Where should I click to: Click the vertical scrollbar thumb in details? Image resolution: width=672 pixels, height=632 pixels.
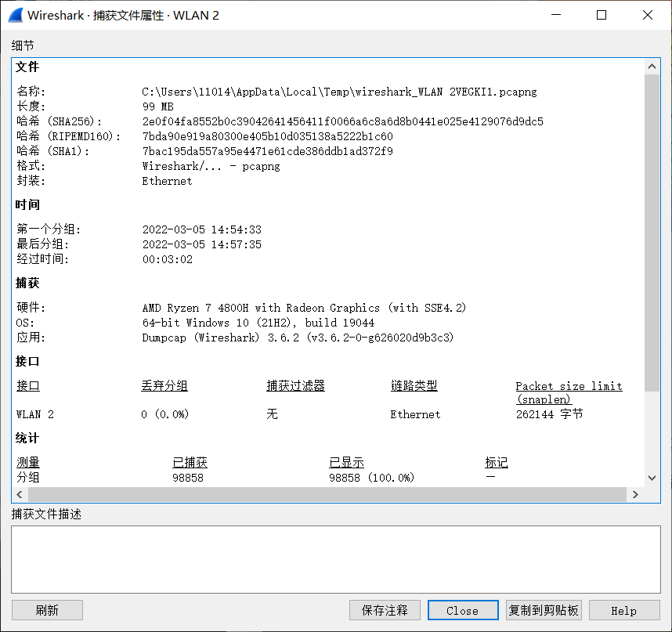tap(652, 233)
